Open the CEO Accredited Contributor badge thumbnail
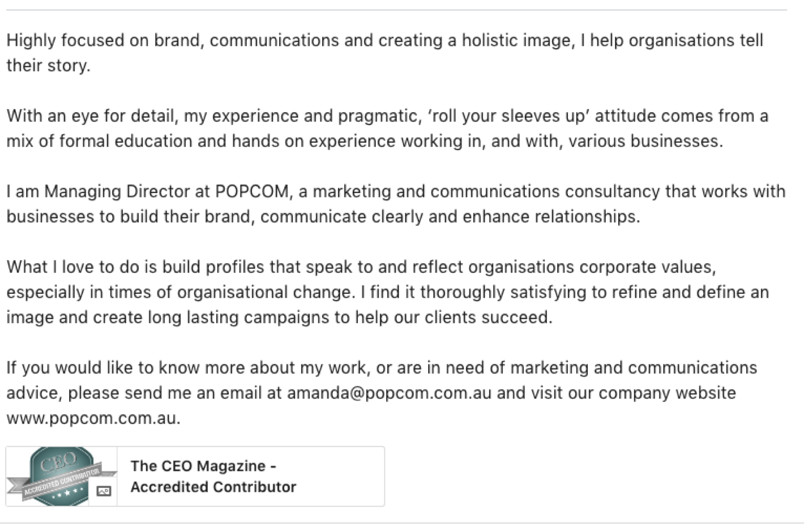Viewport: 804px width, 532px height. [x=62, y=476]
